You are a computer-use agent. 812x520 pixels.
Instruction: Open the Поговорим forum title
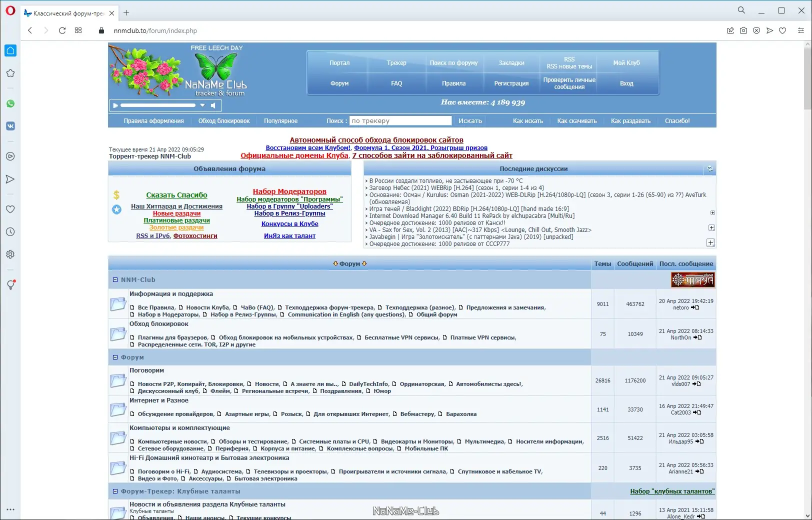(x=146, y=370)
